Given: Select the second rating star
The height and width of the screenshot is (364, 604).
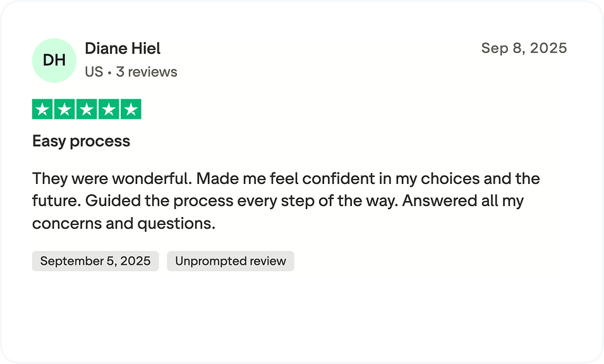Looking at the screenshot, I should 64,109.
